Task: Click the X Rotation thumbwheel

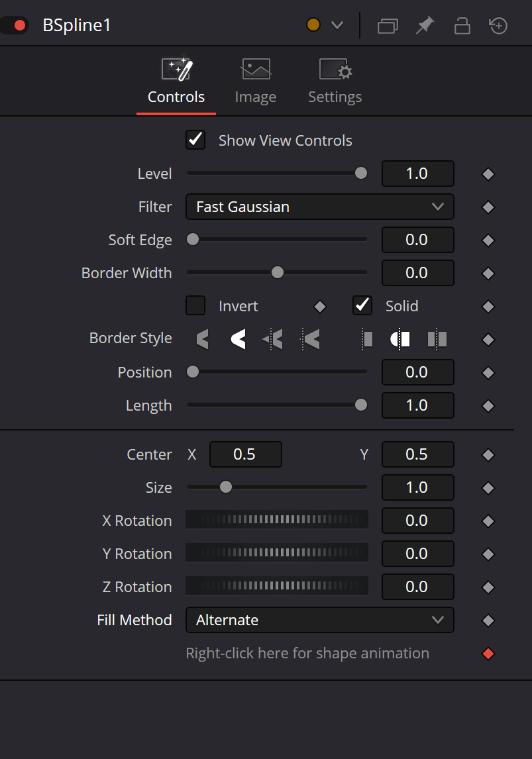Action: pos(277,520)
